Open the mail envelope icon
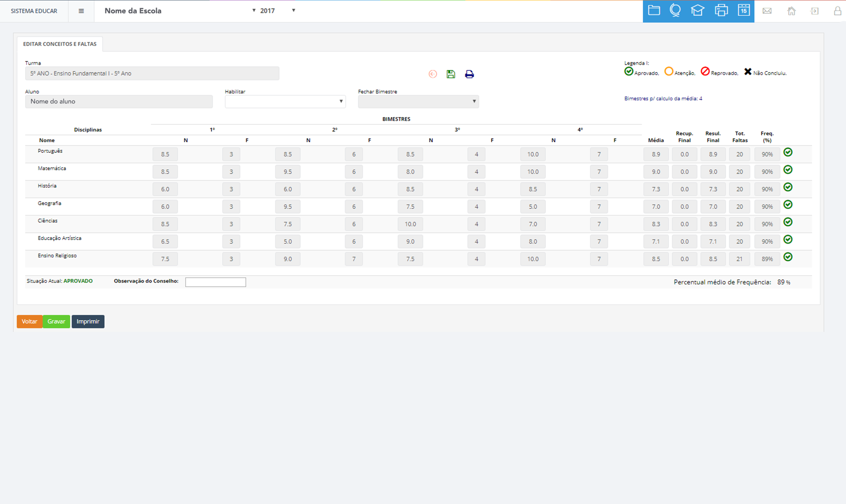 (x=767, y=11)
